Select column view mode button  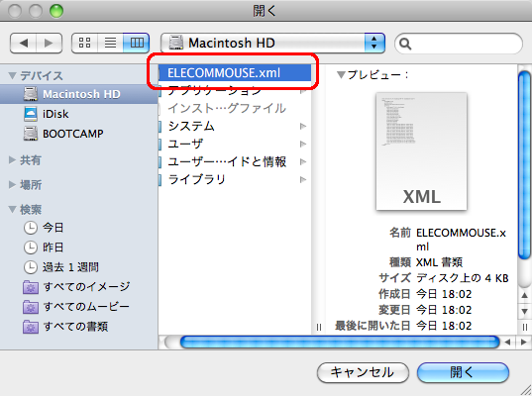click(137, 43)
